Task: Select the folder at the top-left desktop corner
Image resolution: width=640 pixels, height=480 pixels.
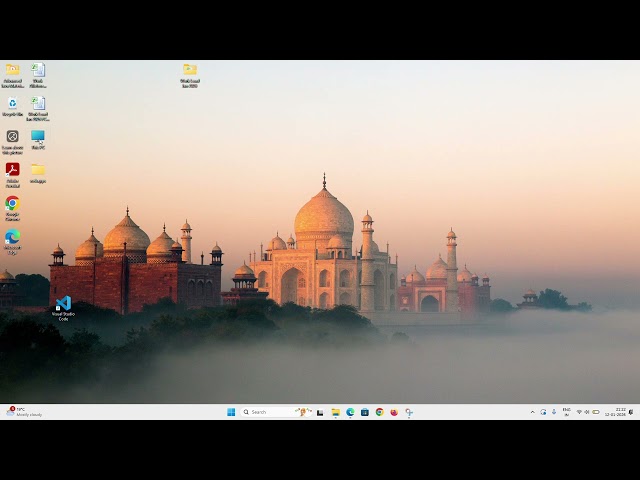Action: coord(13,76)
